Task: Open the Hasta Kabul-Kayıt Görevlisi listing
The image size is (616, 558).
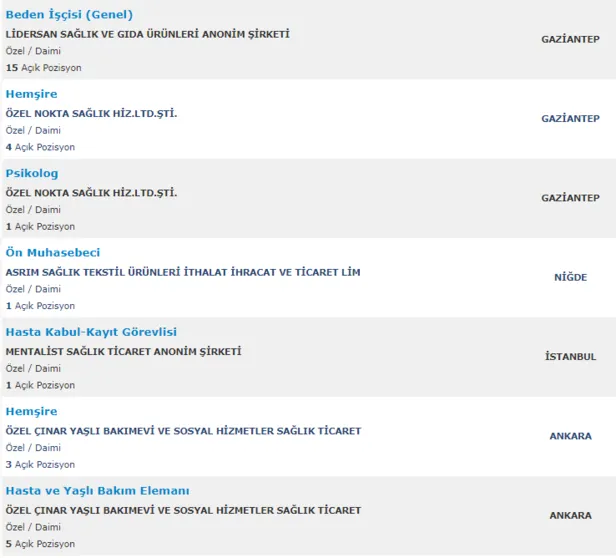Action: click(x=92, y=332)
